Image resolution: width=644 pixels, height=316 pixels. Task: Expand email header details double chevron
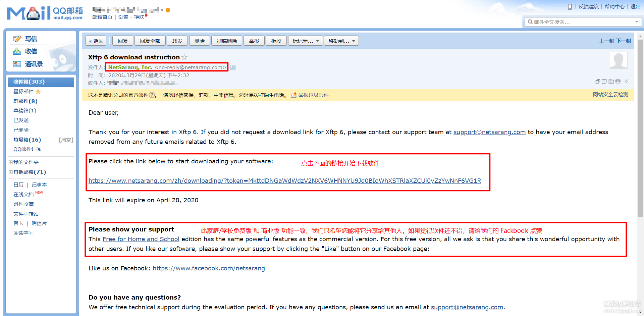(626, 81)
